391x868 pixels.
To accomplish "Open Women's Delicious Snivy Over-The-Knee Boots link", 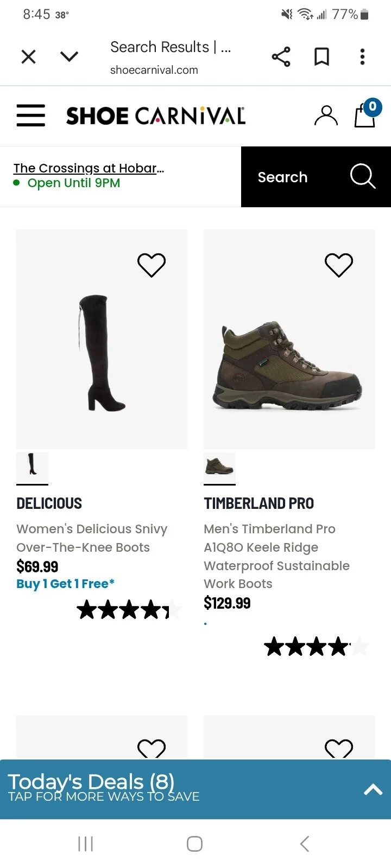I will [x=92, y=538].
